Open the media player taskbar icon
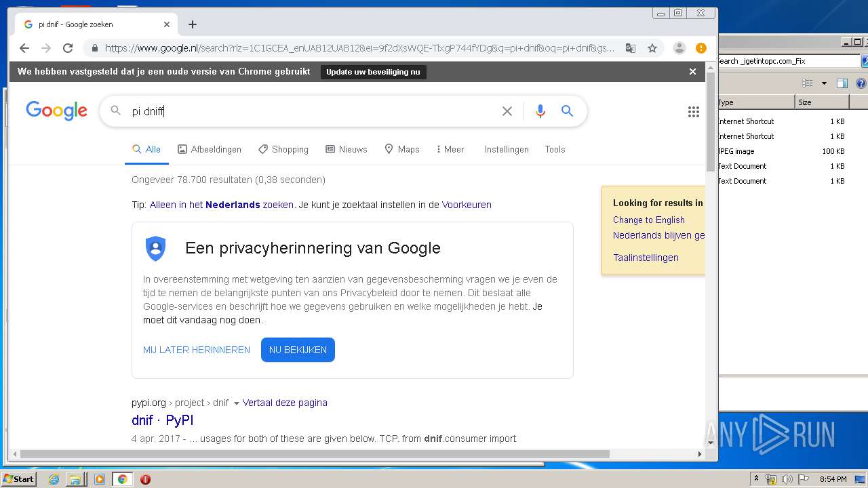 tap(100, 479)
